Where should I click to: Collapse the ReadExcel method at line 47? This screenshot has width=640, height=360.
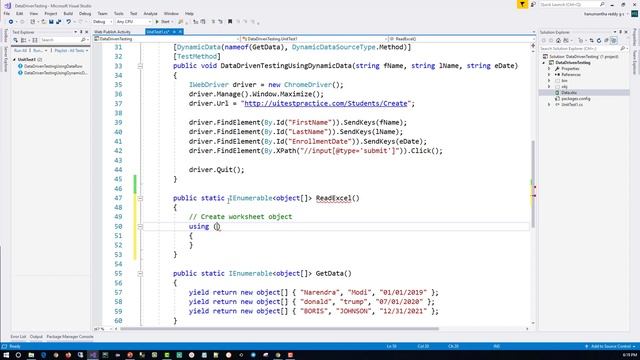(x=140, y=198)
